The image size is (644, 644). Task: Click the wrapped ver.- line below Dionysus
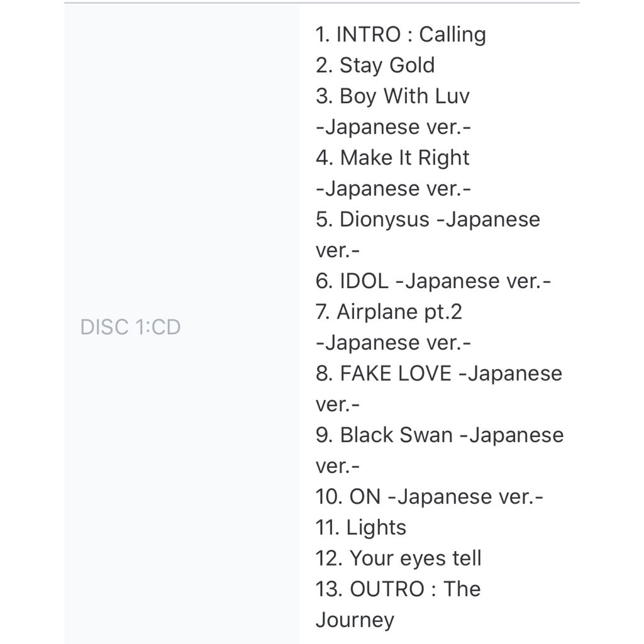pyautogui.click(x=338, y=250)
